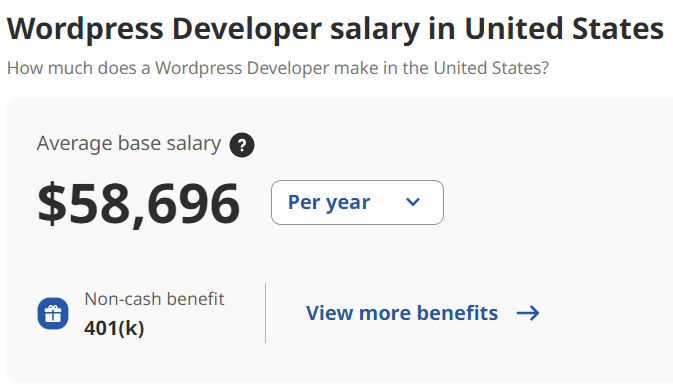
Task: Click 'United States' in the main heading
Action: point(564,29)
